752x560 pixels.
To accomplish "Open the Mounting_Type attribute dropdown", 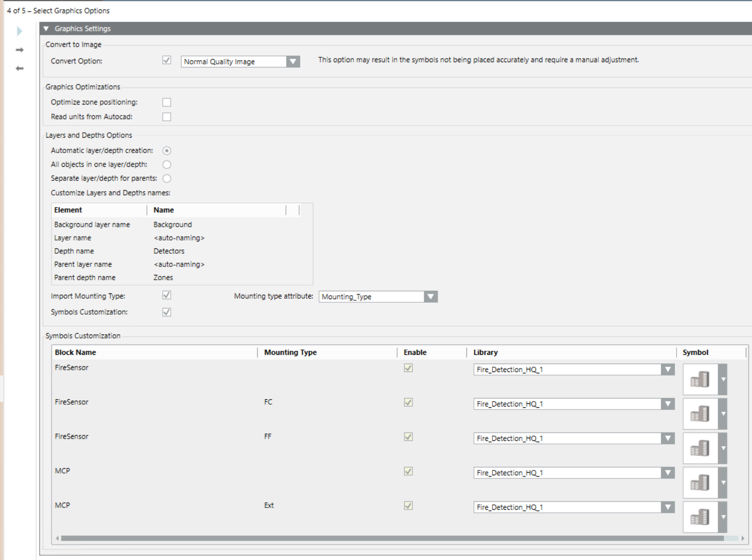I will coord(431,297).
